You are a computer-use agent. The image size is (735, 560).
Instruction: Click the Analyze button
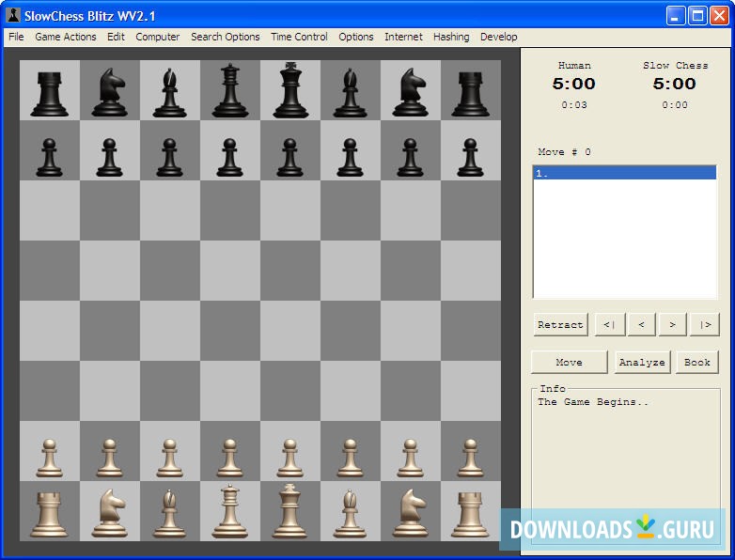642,362
